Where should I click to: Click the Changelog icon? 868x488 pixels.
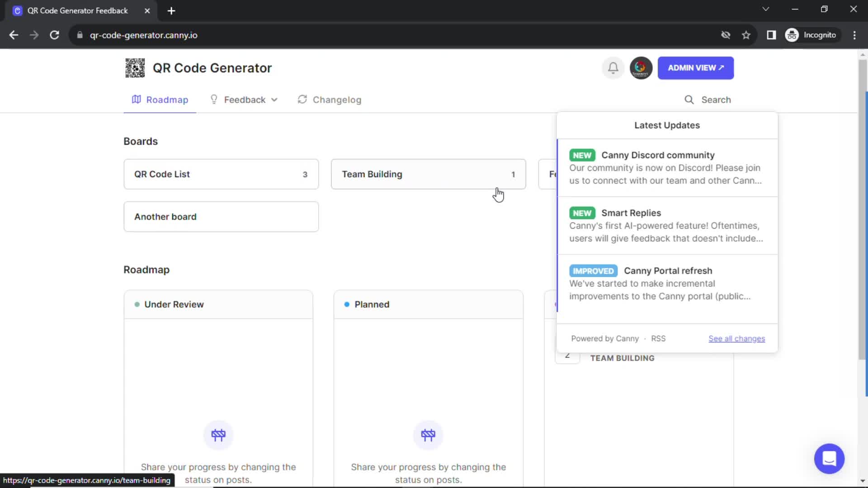point(302,99)
